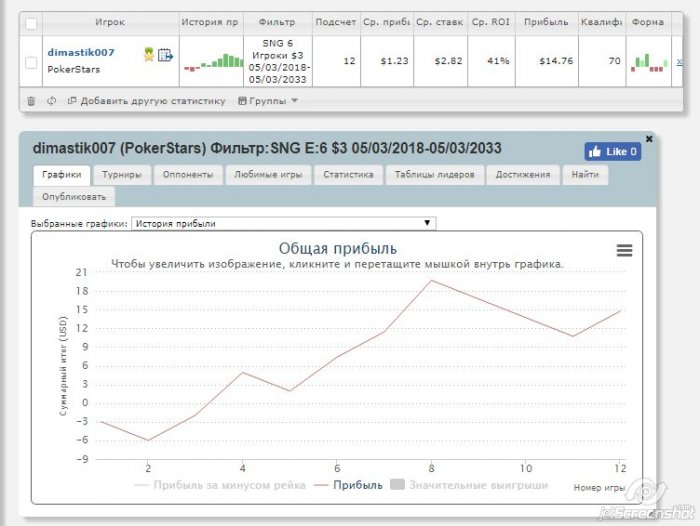Image resolution: width=700 pixels, height=526 pixels.
Task: Open the Опубликовать tab
Action: point(74,197)
